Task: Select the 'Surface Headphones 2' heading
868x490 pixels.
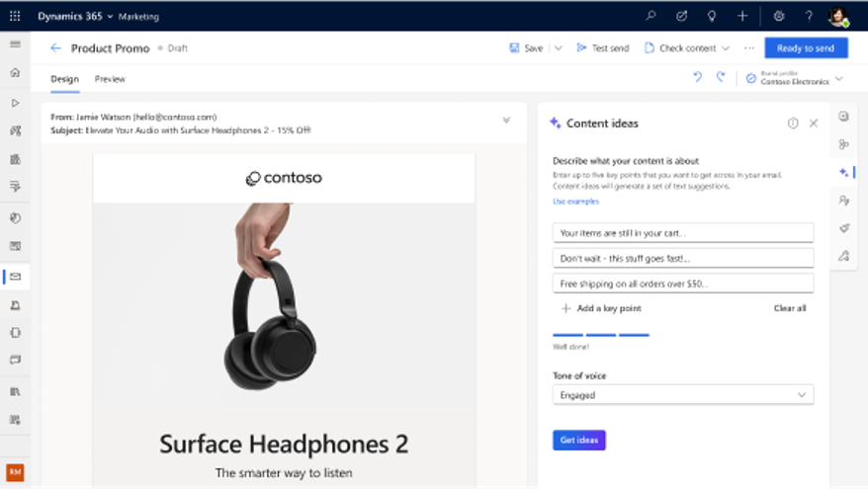Action: coord(284,445)
